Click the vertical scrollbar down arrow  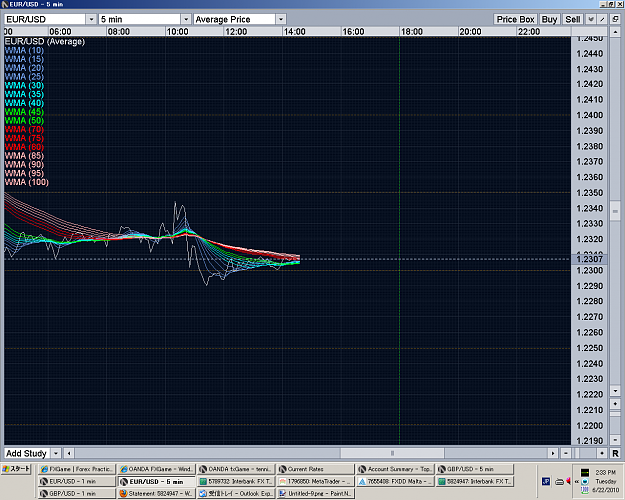[x=615, y=391]
